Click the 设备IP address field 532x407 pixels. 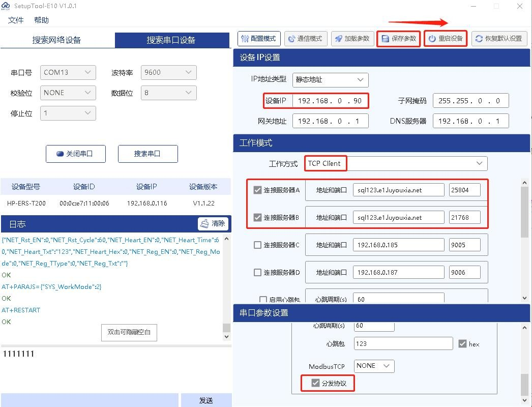click(330, 101)
